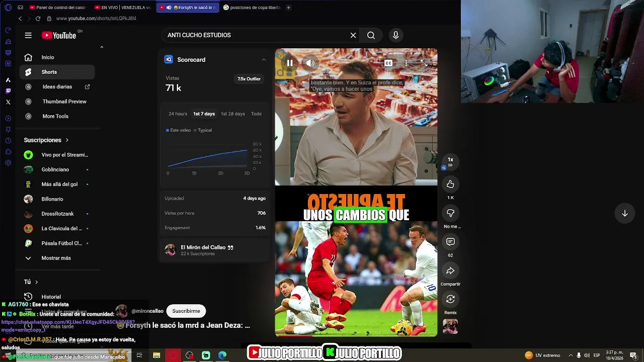Screen dimensions: 644x362
Task: Open the sound thumbnail below Remix
Action: [450, 326]
